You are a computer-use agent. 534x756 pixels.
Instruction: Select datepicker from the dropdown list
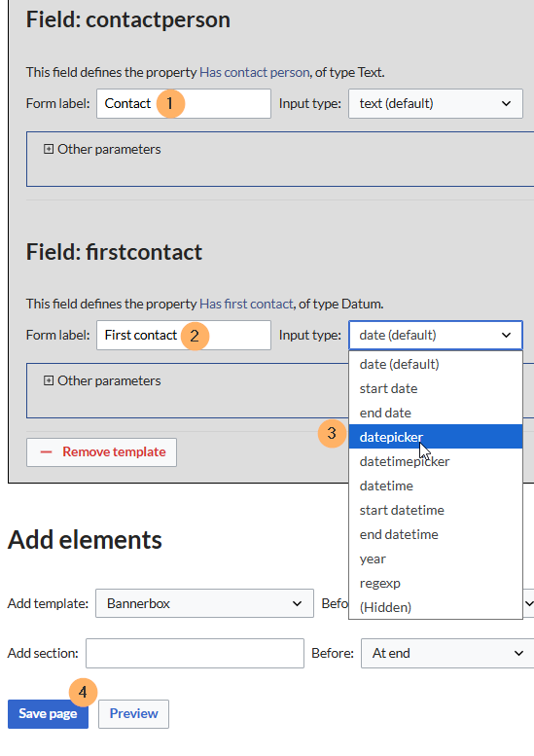pyautogui.click(x=435, y=437)
